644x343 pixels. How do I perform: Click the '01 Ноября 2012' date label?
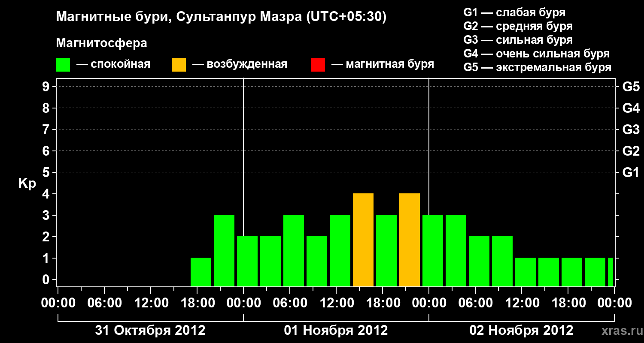tap(336, 331)
